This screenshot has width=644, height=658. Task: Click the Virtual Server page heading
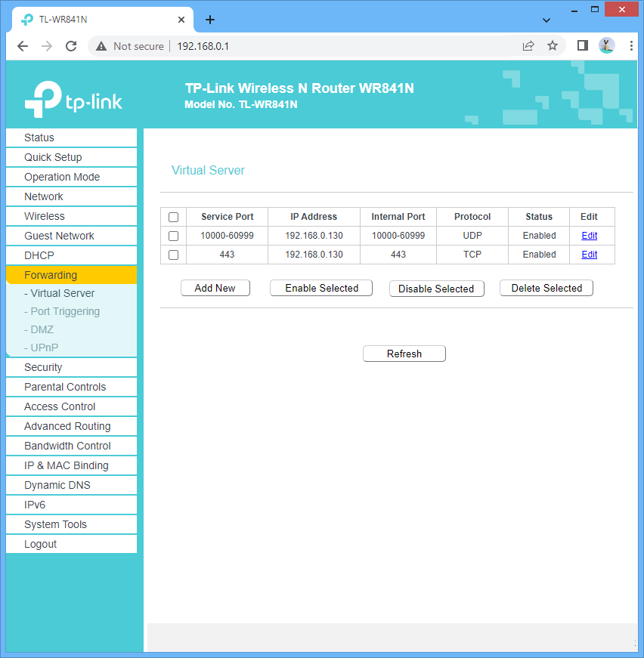208,171
